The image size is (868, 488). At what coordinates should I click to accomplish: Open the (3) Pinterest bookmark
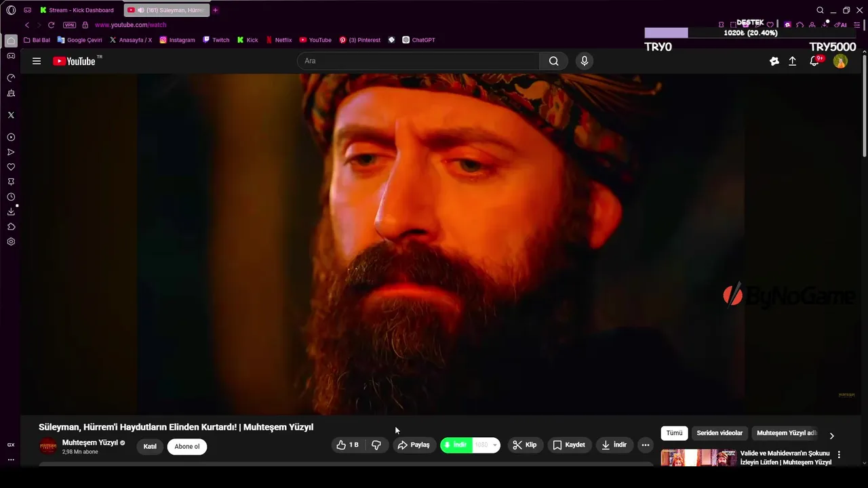click(x=360, y=40)
